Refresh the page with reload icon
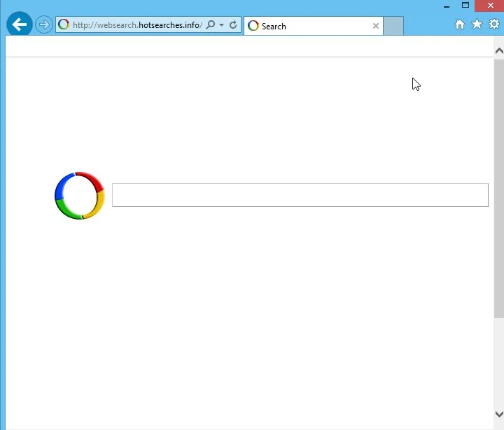 (233, 24)
